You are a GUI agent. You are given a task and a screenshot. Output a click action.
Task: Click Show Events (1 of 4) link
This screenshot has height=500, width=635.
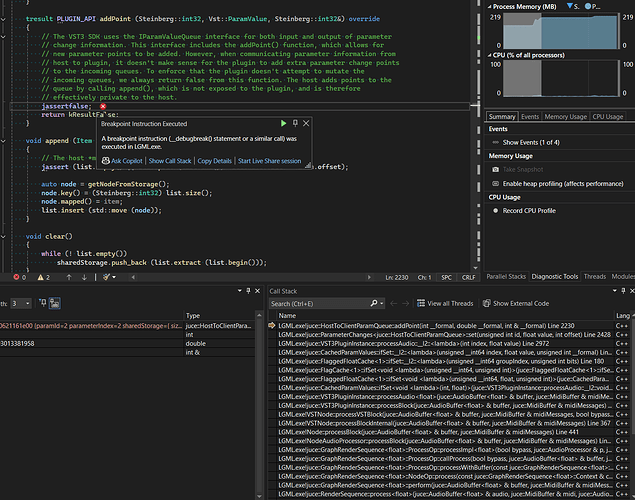531,143
